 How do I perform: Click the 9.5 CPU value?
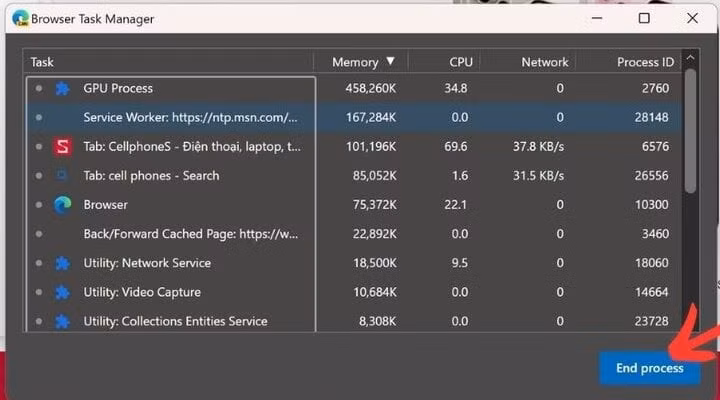pyautogui.click(x=460, y=263)
